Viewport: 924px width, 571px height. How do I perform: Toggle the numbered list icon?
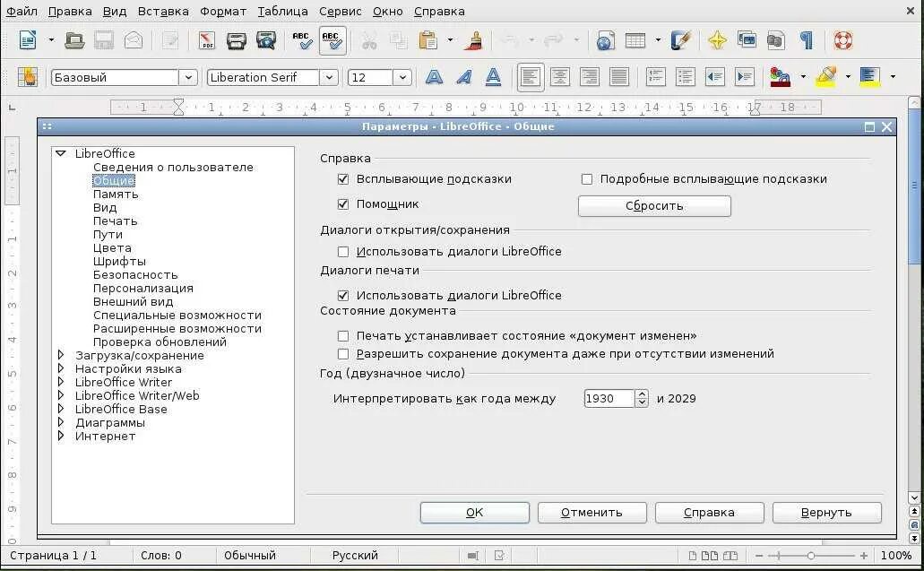click(655, 77)
